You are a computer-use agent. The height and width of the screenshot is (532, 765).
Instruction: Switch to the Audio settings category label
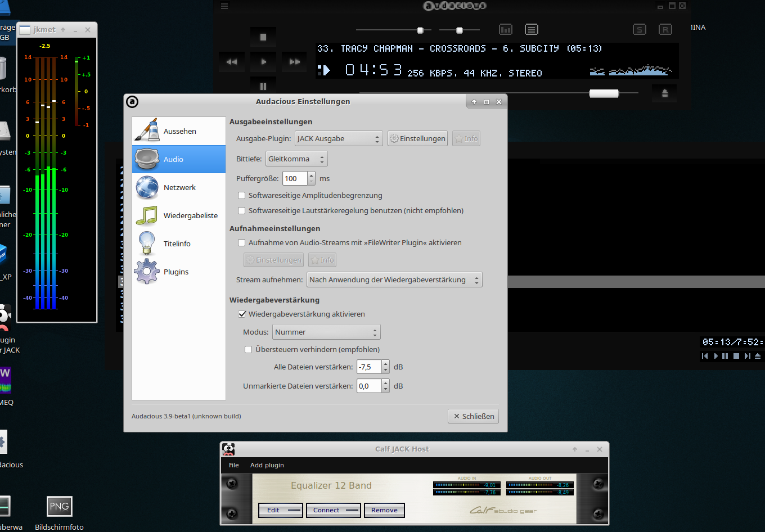[x=173, y=160]
